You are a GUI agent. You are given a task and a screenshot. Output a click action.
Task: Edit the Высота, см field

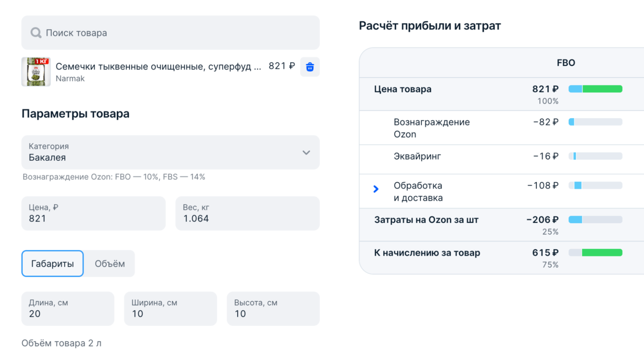point(273,309)
